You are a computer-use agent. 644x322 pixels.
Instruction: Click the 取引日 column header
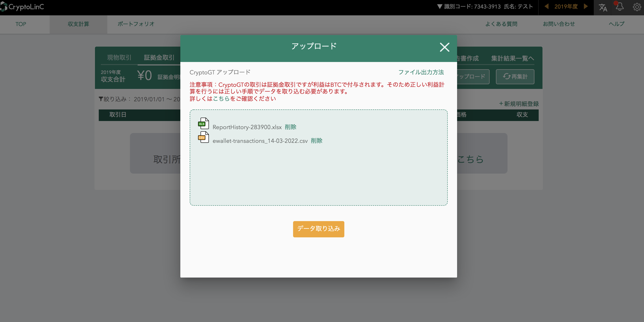(118, 115)
